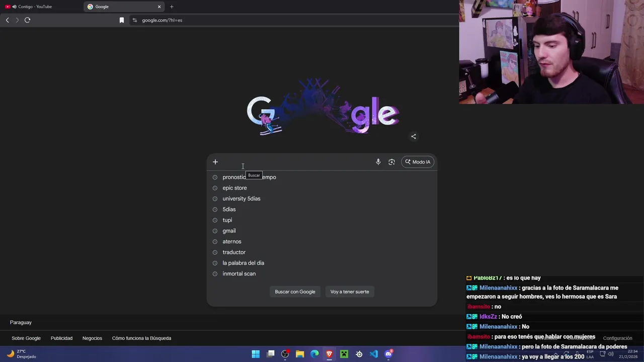This screenshot has height=362, width=644.
Task: Select the 'gmail' suggestion
Action: tap(322, 231)
